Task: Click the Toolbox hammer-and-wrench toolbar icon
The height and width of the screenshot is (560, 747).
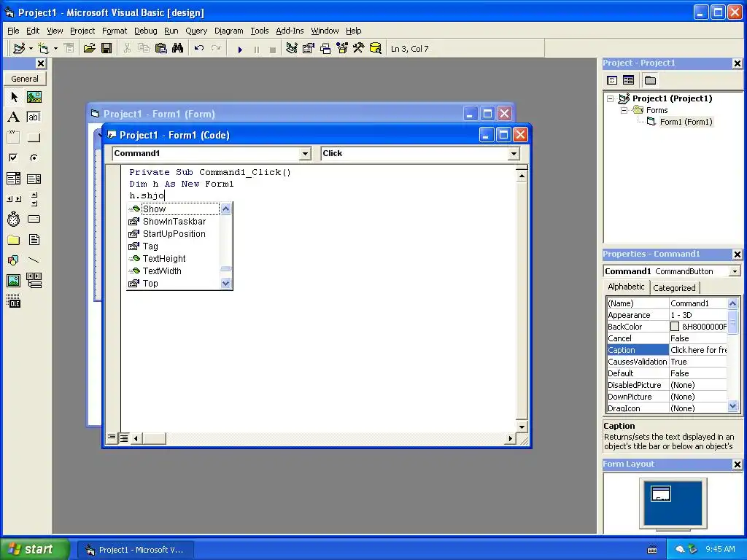Action: (x=359, y=48)
